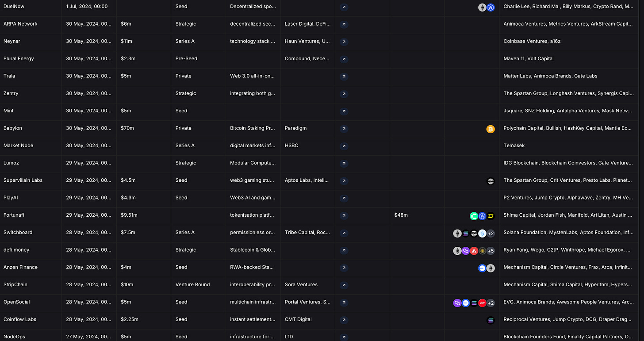644x341 pixels.
Task: Expand the +2 chains badge for OpenSocial
Action: [491, 303]
